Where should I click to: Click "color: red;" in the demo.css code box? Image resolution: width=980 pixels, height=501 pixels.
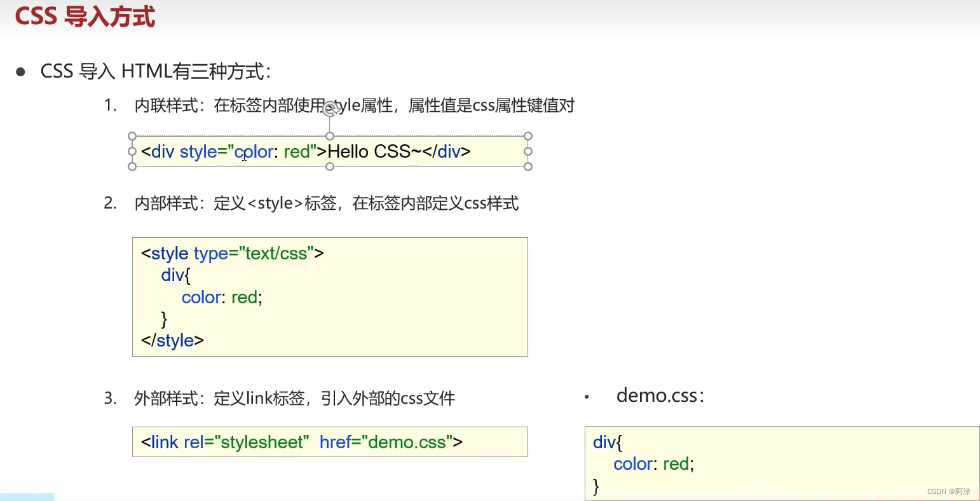tap(654, 463)
